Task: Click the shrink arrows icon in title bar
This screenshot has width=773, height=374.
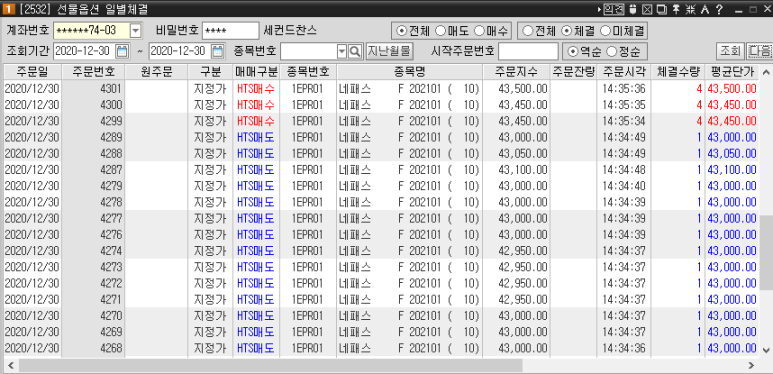Action: tap(691, 9)
